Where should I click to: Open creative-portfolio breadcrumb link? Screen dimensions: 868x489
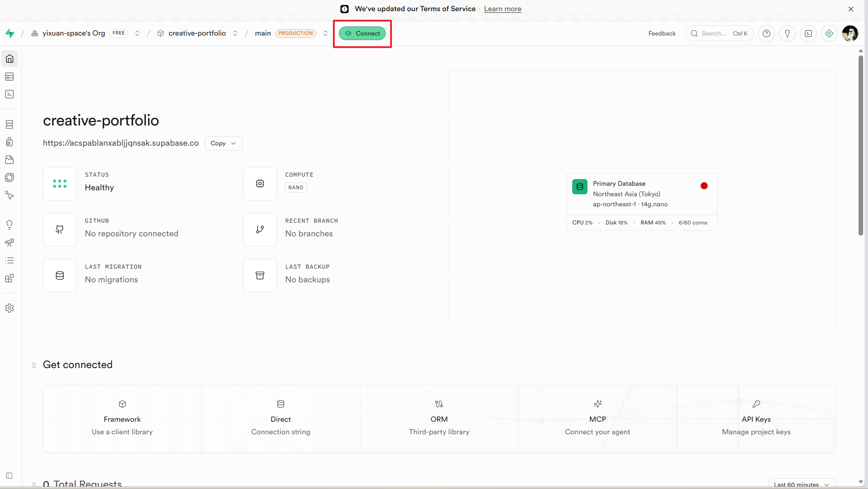(x=197, y=33)
